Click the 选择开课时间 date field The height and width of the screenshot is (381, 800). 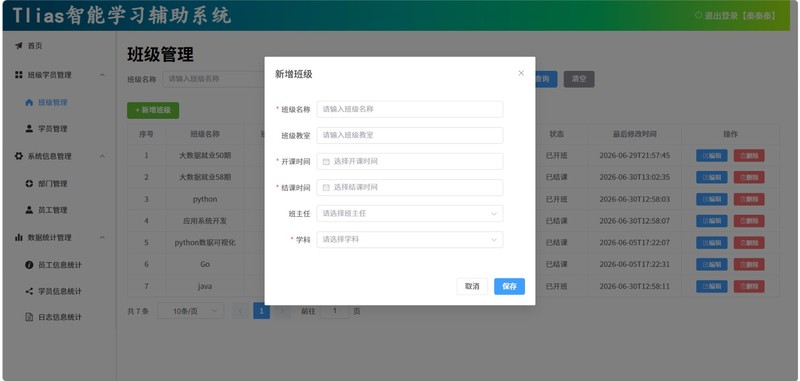[x=410, y=162]
